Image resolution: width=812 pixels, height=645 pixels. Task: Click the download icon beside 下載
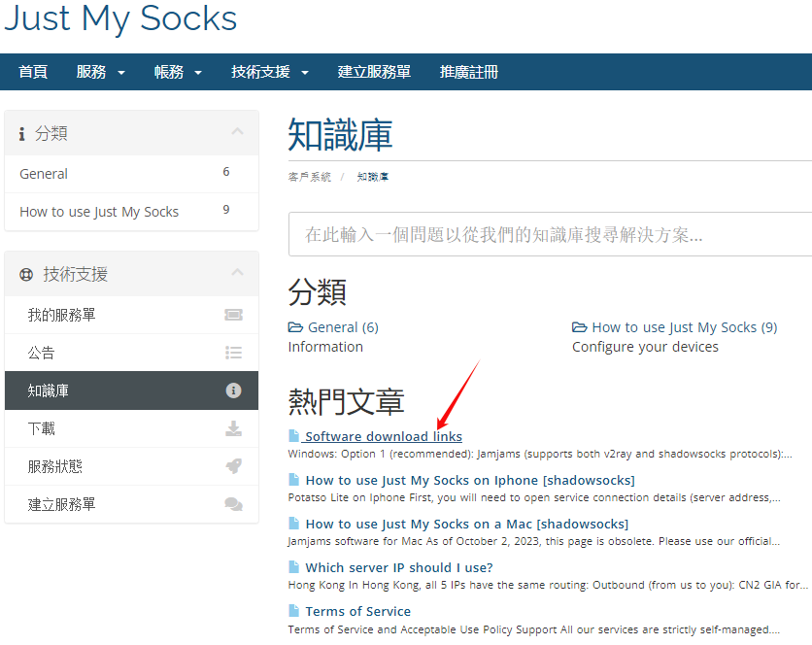(233, 428)
